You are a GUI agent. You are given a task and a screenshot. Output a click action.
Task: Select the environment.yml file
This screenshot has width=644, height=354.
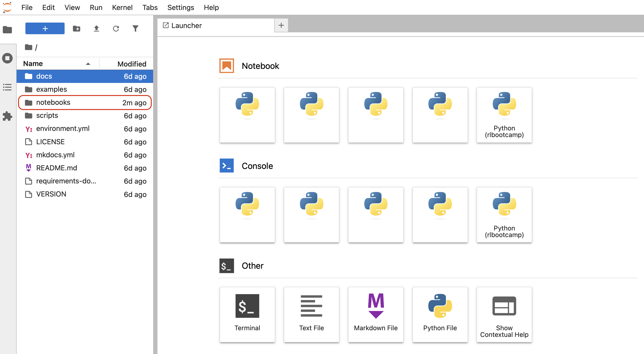point(85,129)
